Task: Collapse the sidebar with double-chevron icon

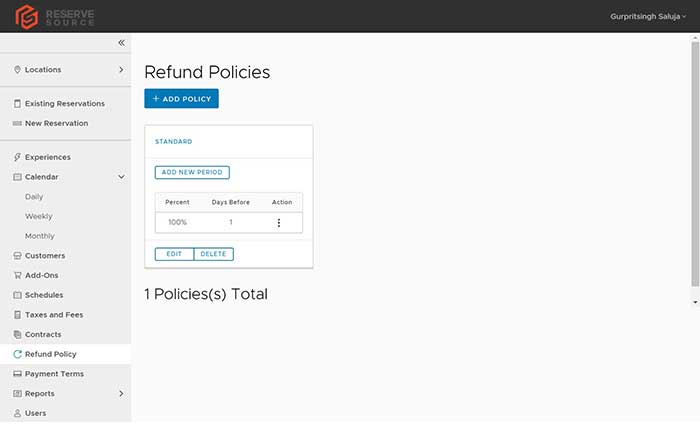Action: pyautogui.click(x=121, y=43)
